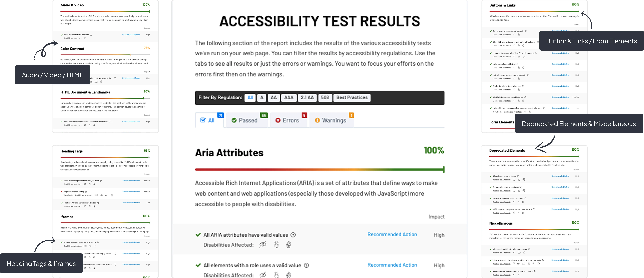Click View Code under 'Page contains an H1 tag'
This screenshot has width=644, height=278.
tap(68, 195)
